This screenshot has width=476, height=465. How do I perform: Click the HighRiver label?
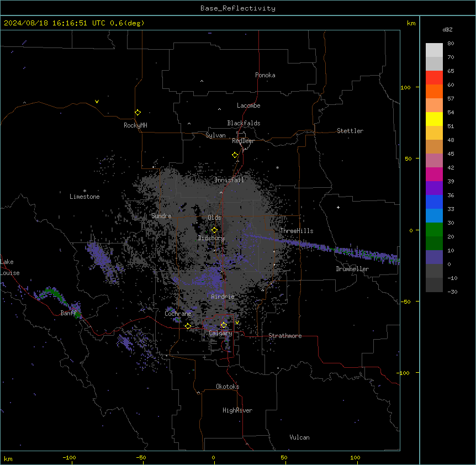(237, 410)
